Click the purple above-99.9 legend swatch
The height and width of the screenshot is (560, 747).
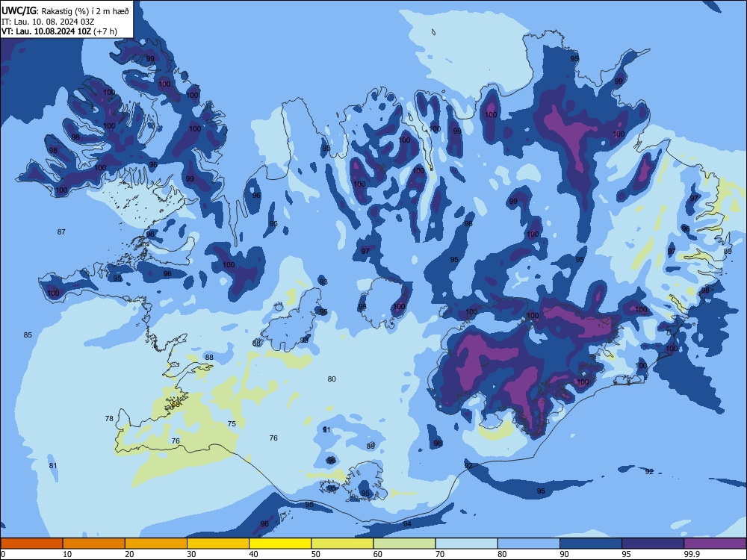click(x=715, y=544)
